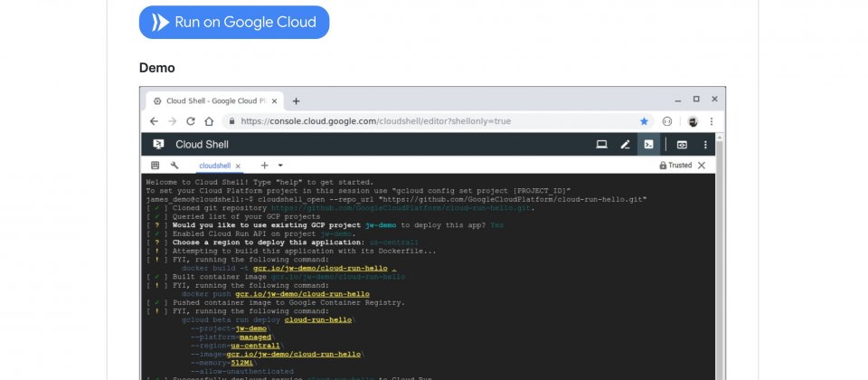Image resolution: width=868 pixels, height=380 pixels.
Task: Open a new browser tab with plus icon
Action: [297, 100]
